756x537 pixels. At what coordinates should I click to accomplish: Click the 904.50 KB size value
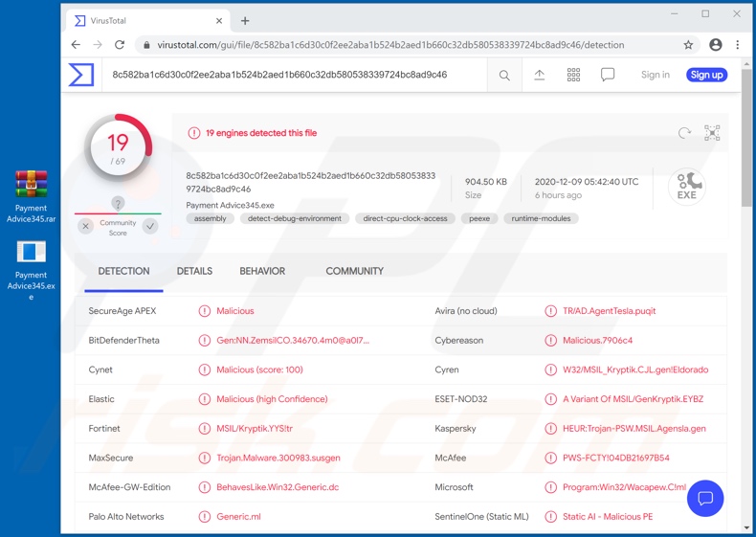[x=486, y=182]
